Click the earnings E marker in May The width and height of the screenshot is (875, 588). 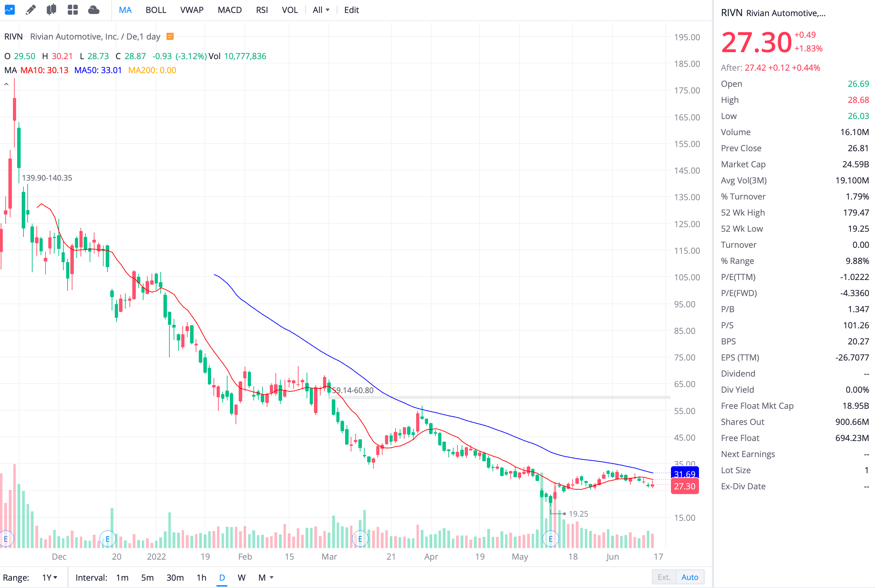point(551,539)
